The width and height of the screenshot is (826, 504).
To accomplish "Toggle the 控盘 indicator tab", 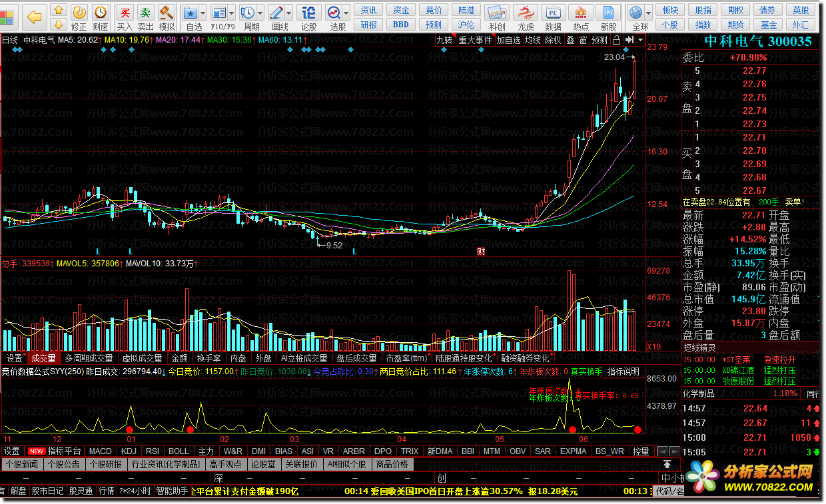I will pyautogui.click(x=641, y=451).
